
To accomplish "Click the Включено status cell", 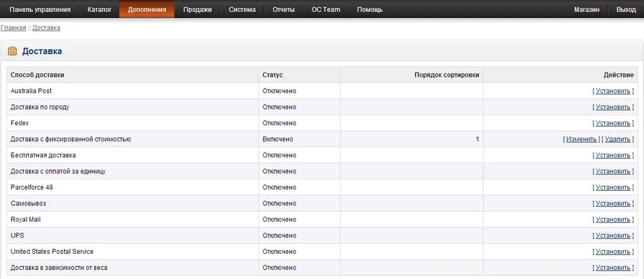I will [x=277, y=139].
